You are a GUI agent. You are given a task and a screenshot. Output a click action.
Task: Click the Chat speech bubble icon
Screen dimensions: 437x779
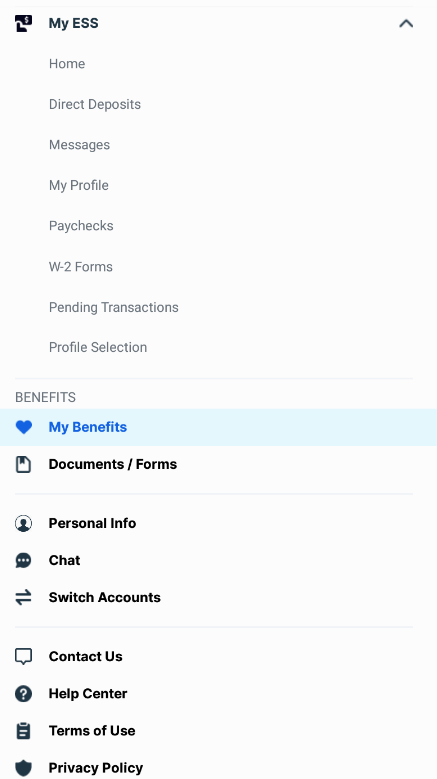point(23,560)
